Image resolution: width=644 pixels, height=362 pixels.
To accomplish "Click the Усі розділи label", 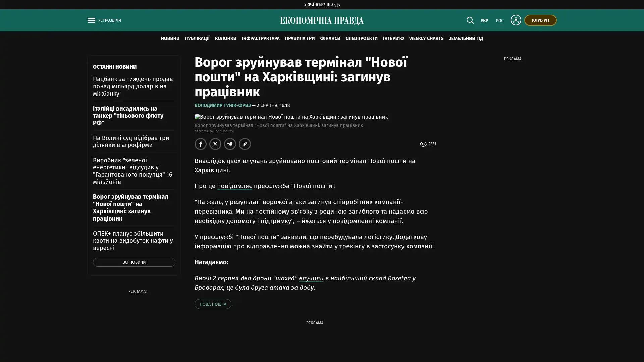I will pos(110,20).
